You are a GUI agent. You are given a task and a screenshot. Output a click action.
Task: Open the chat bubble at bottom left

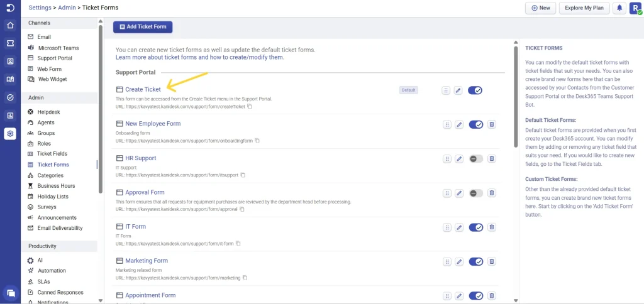[11, 293]
